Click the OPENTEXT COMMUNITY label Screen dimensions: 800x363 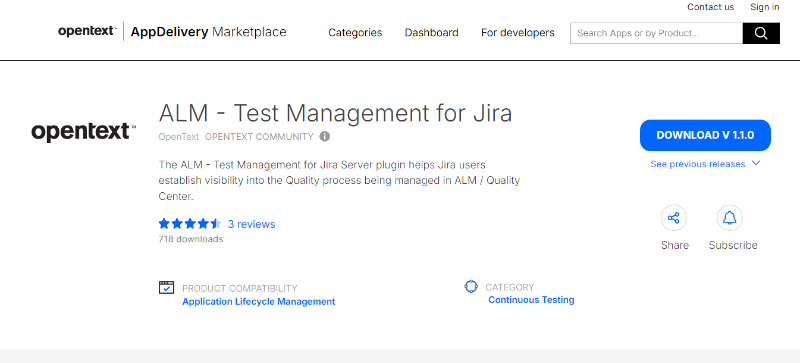pyautogui.click(x=259, y=137)
